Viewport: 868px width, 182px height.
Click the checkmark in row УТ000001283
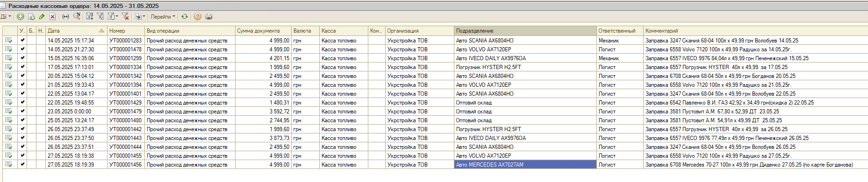pos(22,40)
